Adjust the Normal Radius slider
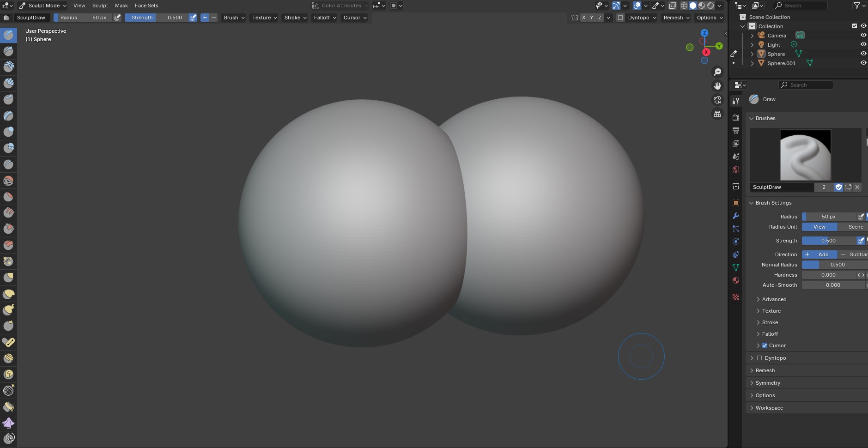 837,265
